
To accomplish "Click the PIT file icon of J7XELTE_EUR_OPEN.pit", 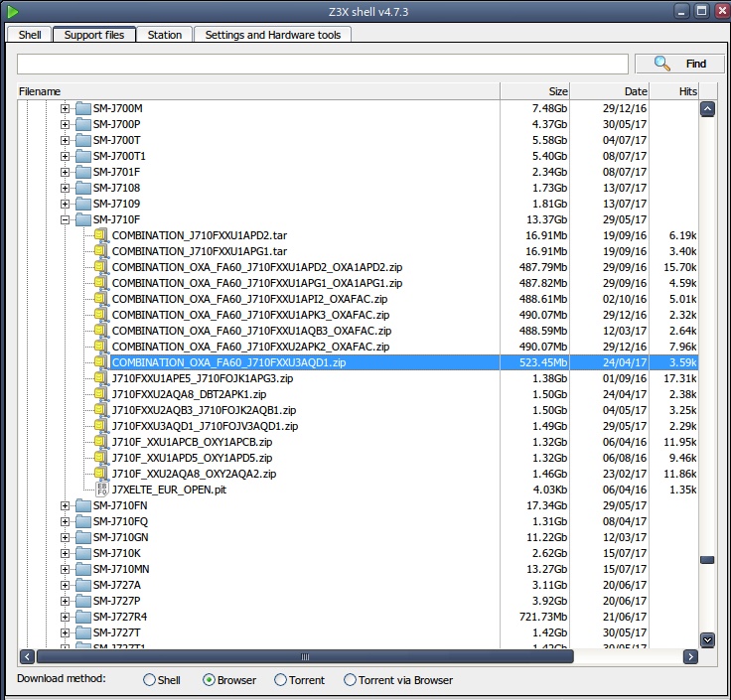I will click(x=101, y=490).
